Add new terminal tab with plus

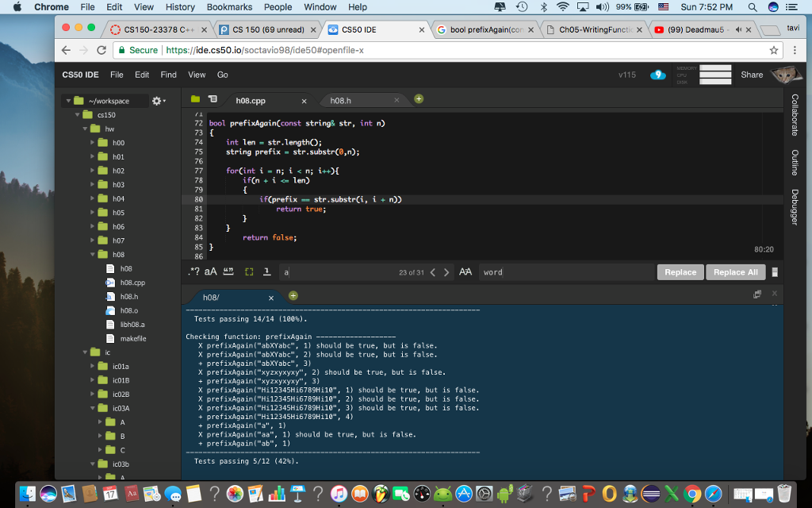(x=293, y=296)
